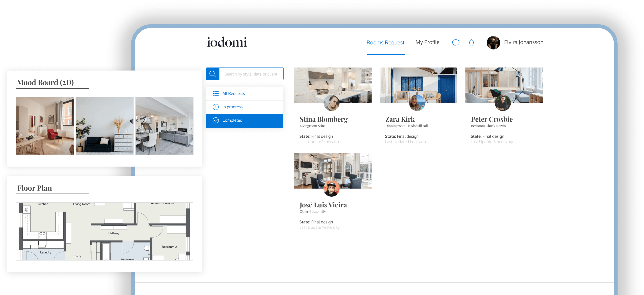This screenshot has width=644, height=295.
Task: Open the chat messages icon
Action: (x=455, y=43)
